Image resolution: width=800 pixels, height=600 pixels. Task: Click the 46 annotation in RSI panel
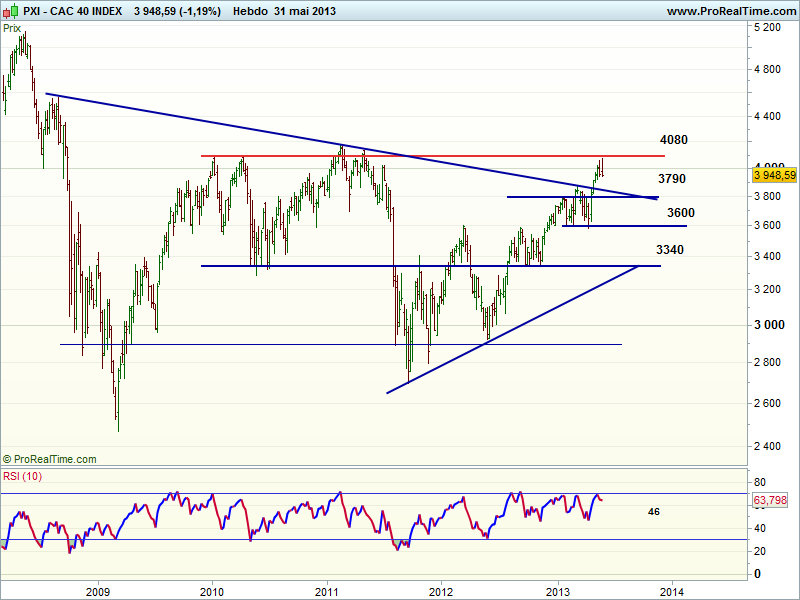(653, 511)
